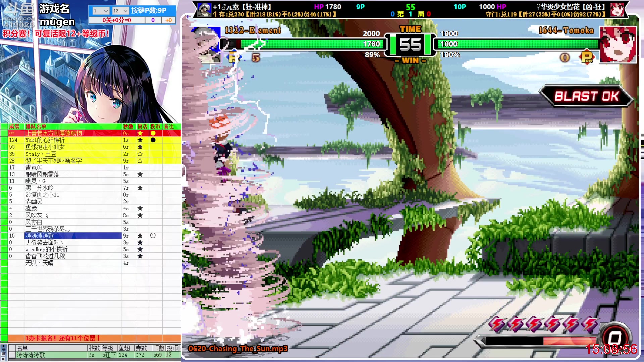This screenshot has width=644, height=362.
Task: Click the 0关+0分=0 score field
Action: [x=117, y=20]
